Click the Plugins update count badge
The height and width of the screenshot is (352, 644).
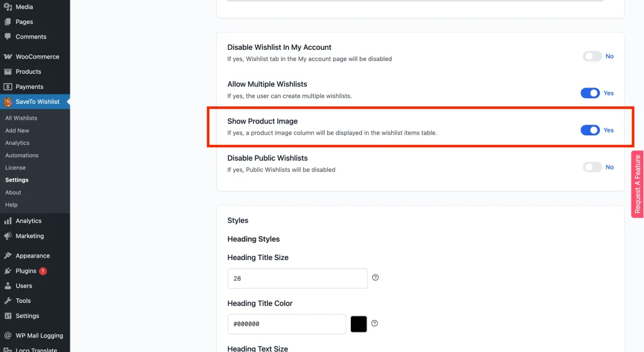tap(43, 271)
